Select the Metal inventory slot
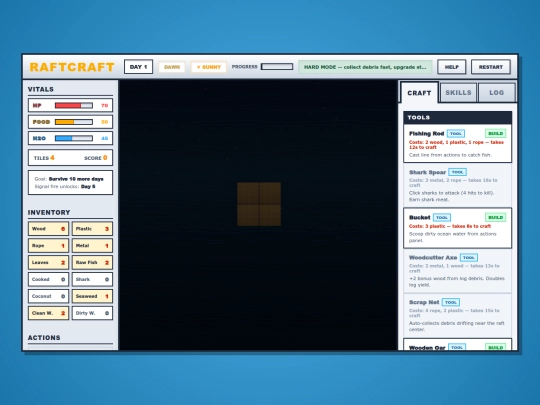The height and width of the screenshot is (405, 540). pos(92,246)
